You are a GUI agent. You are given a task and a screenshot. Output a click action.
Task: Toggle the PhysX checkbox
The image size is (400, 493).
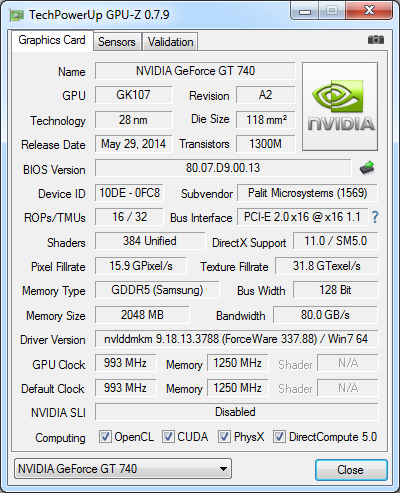(224, 437)
